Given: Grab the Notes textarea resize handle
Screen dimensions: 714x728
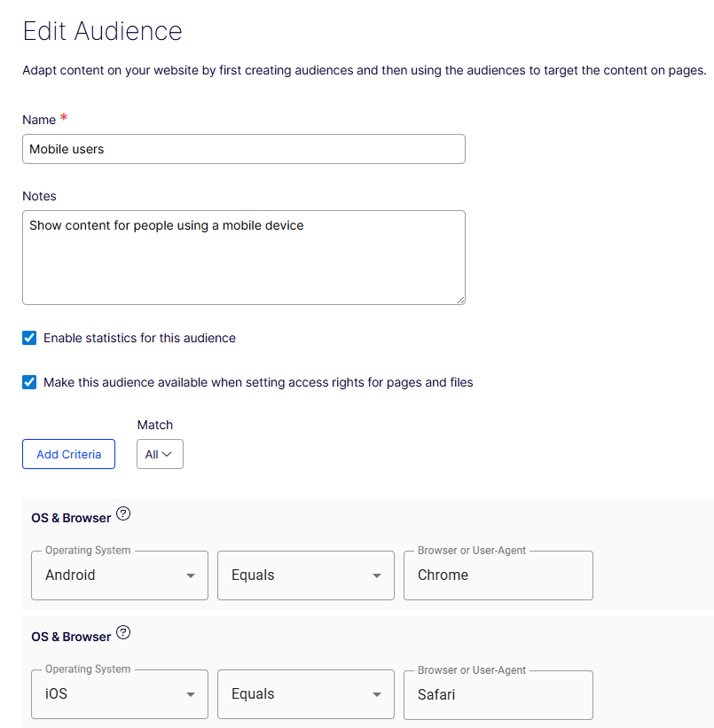Looking at the screenshot, I should pos(460,300).
